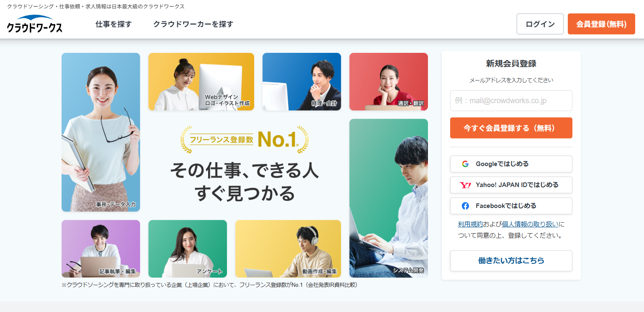Open 仕事を探す in the top navigation

(113, 24)
